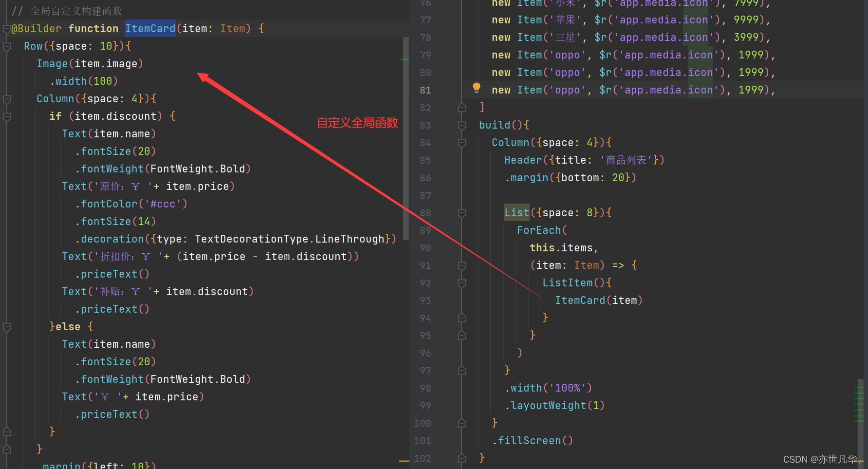868x469 pixels.
Task: Collapse the @Builder ItemCard function fold marker
Action: (x=7, y=29)
